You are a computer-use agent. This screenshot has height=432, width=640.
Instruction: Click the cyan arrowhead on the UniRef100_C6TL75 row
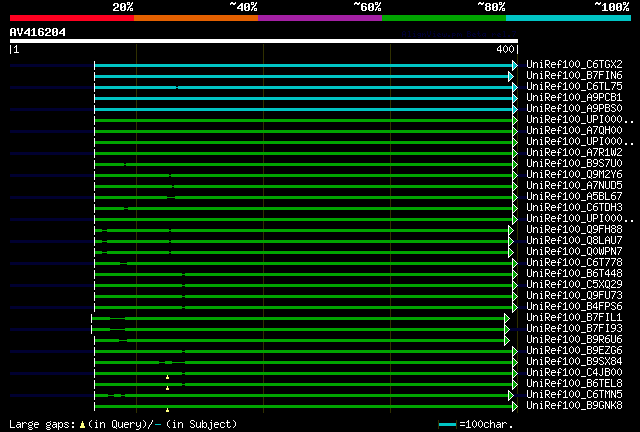[515, 87]
